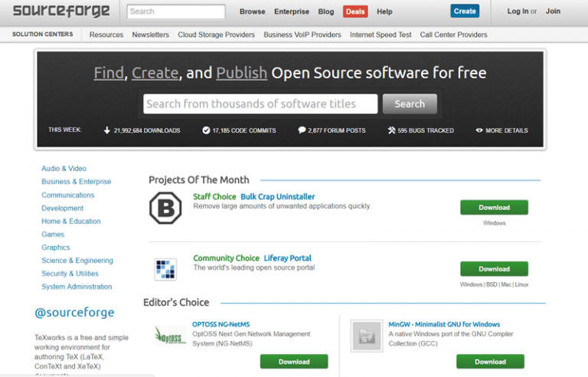Open Resources in Solution Centers bar
588x377 pixels.
coord(106,34)
